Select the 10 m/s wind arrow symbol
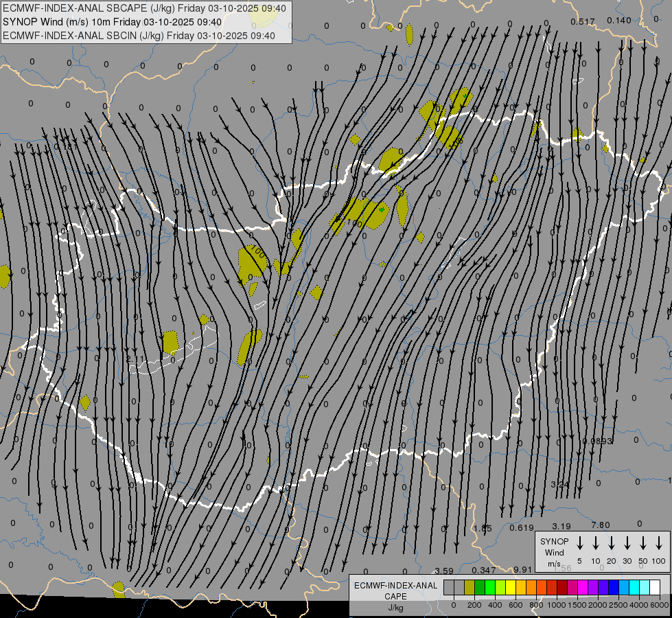This screenshot has height=618, width=672. pos(596,543)
